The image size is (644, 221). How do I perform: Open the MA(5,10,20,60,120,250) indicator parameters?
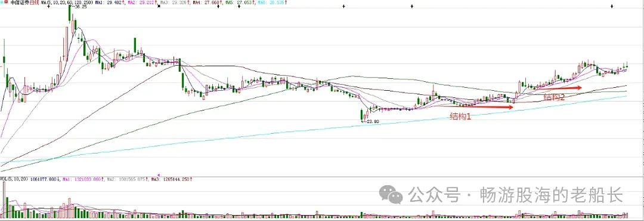67,2
